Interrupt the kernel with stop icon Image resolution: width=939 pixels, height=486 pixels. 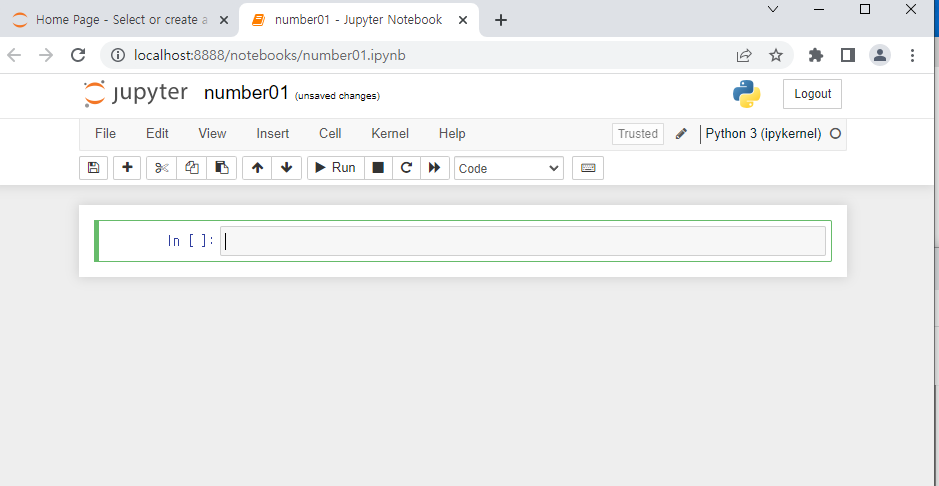point(378,168)
